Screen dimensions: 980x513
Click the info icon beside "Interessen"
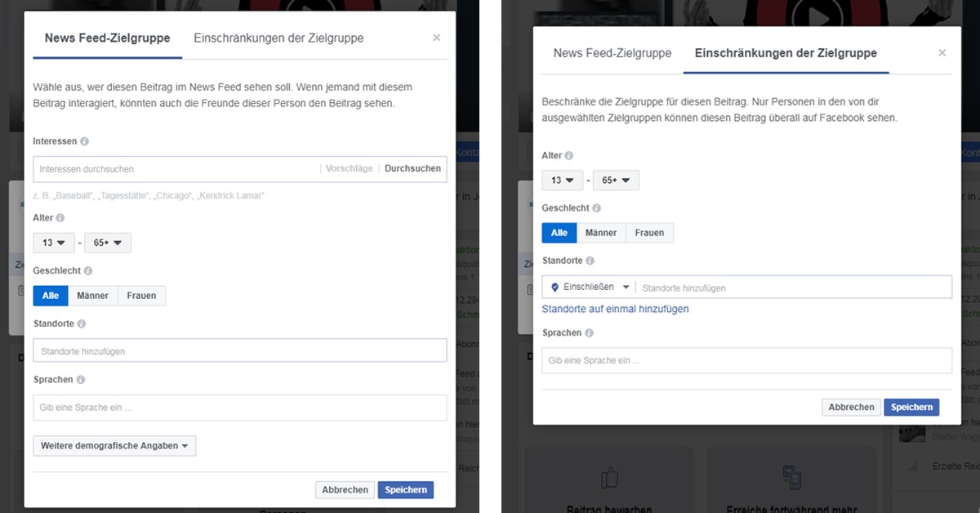87,141
